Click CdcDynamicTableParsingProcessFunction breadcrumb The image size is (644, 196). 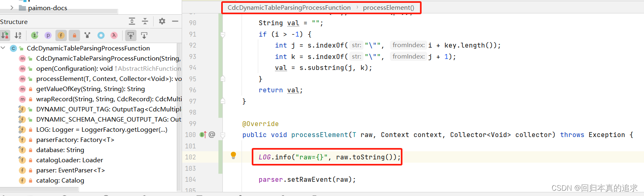[x=289, y=7]
